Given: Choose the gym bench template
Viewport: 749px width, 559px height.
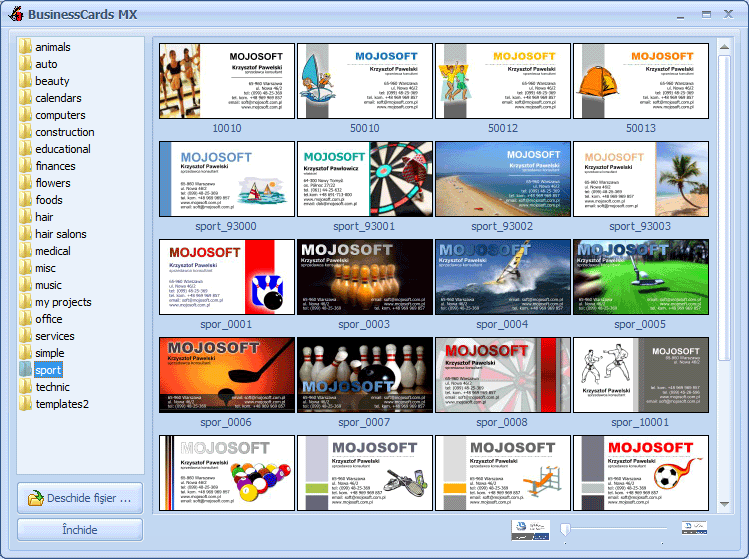Looking at the screenshot, I should pyautogui.click(x=503, y=473).
